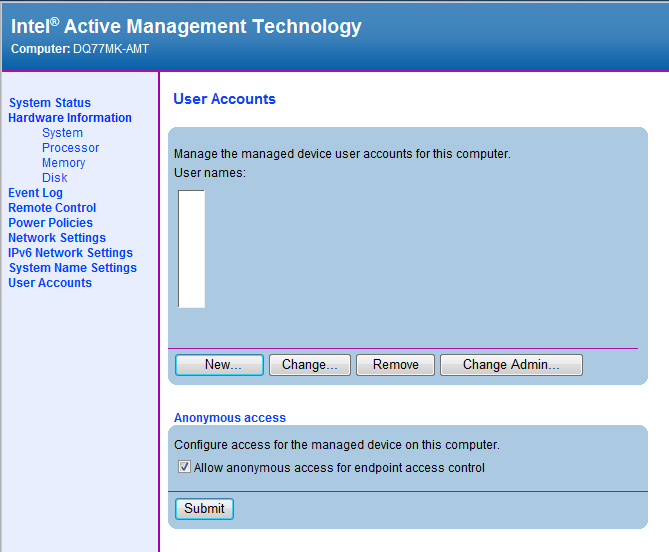Go to System hardware details

(x=62, y=133)
